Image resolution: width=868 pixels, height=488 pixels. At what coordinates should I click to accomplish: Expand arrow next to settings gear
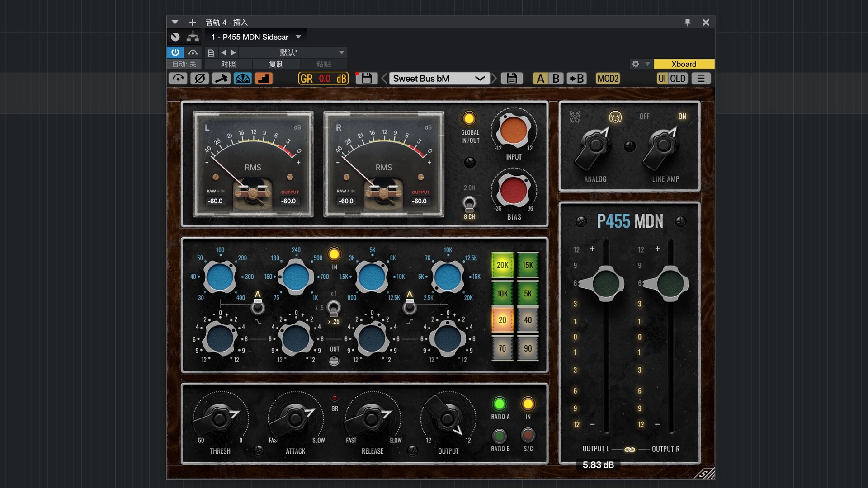(647, 64)
